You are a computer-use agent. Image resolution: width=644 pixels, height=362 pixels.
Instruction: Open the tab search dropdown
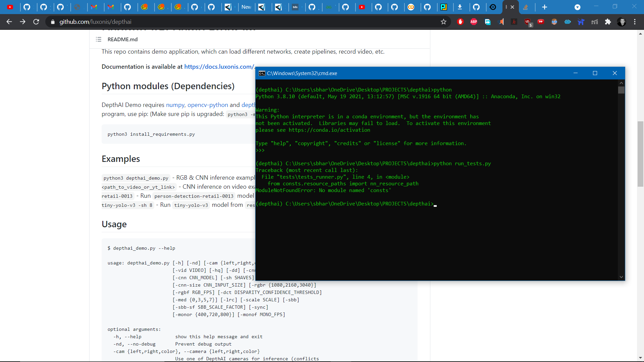coord(577,7)
